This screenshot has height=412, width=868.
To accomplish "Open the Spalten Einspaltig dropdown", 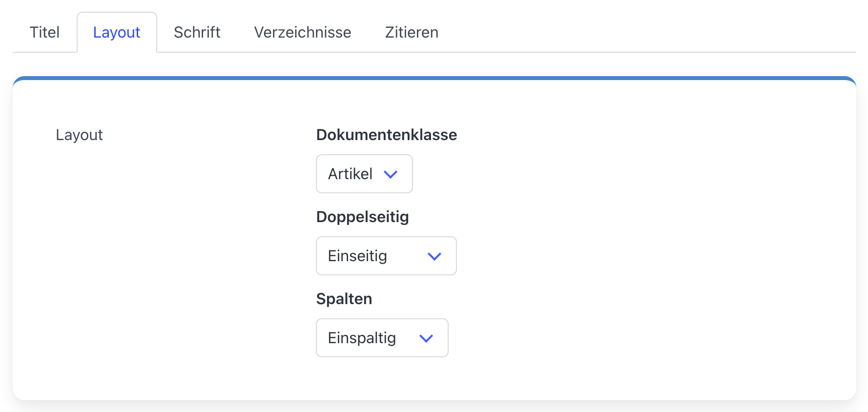I will [382, 338].
